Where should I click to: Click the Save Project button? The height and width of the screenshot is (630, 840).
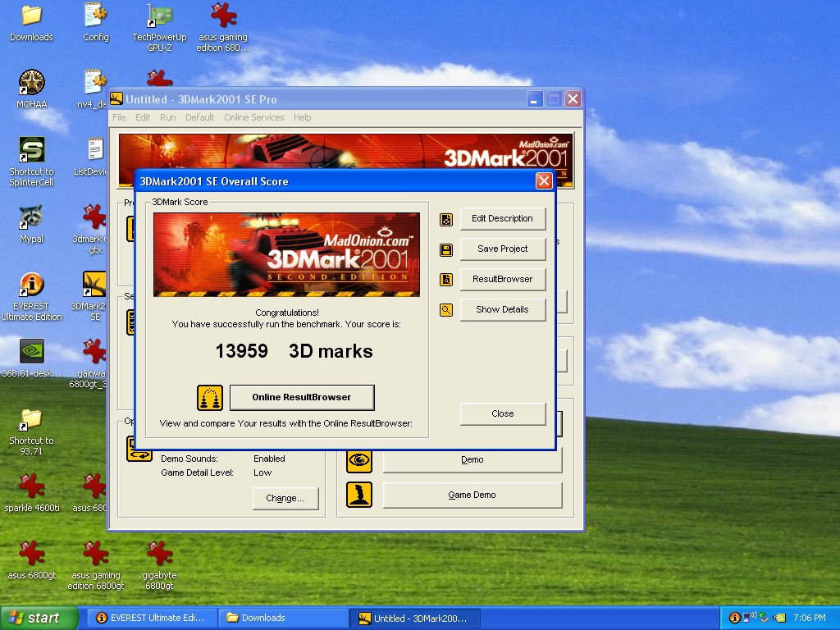click(x=503, y=249)
